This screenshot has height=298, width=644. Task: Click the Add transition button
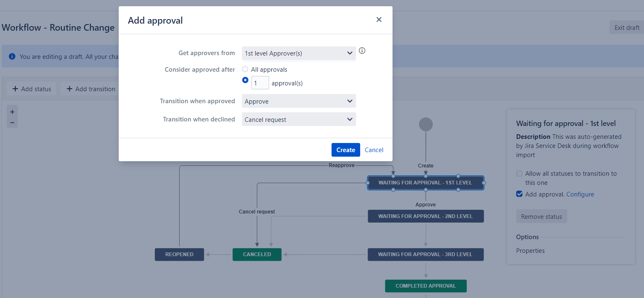90,89
